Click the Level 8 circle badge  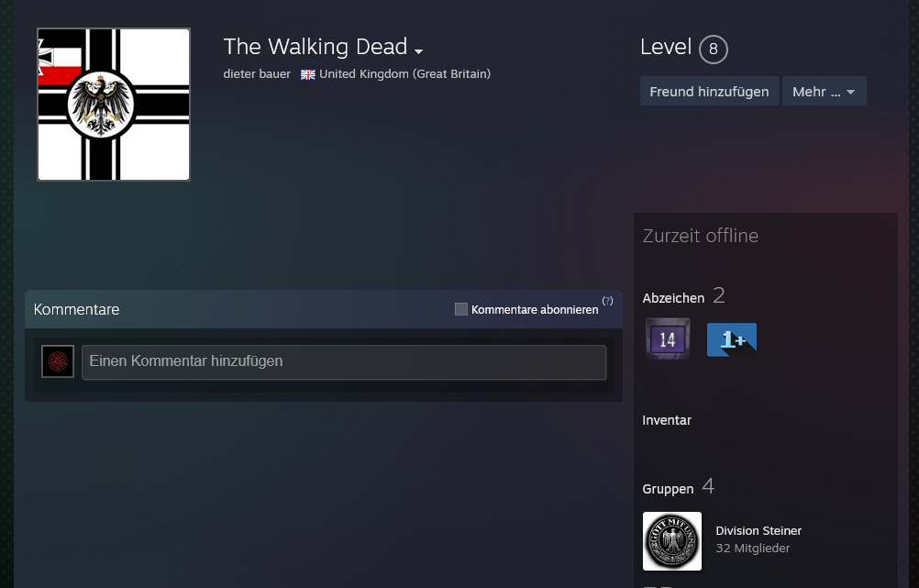713,49
